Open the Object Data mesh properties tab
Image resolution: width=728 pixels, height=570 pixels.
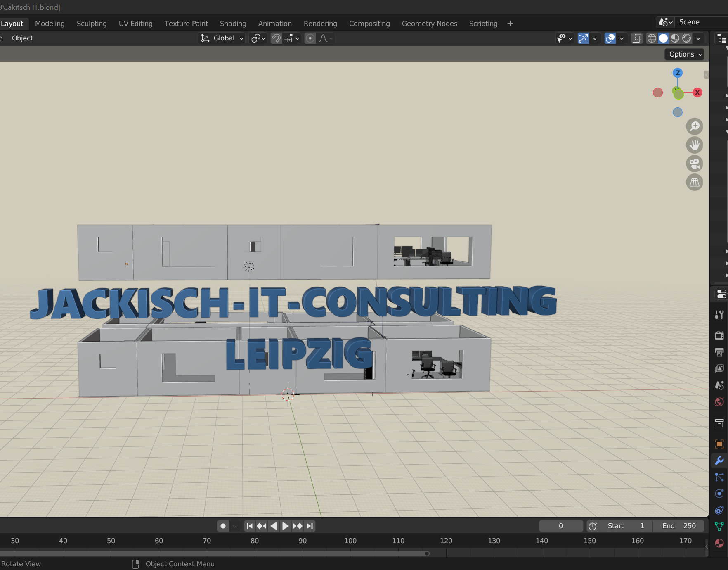[x=719, y=527]
